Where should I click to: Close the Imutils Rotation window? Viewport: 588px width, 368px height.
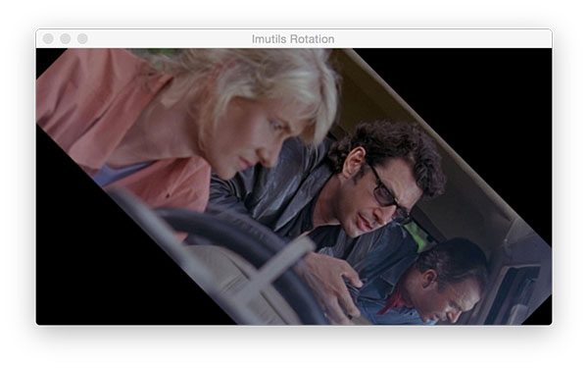(48, 38)
